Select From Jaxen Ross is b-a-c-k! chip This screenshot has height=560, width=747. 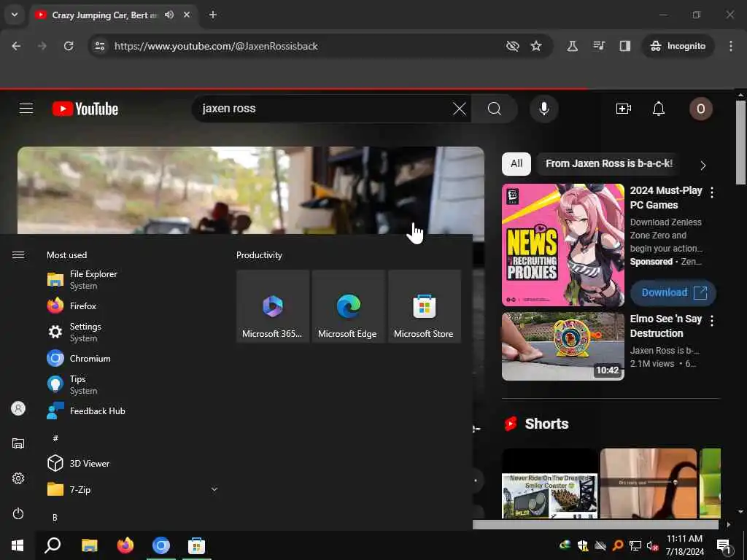(609, 164)
